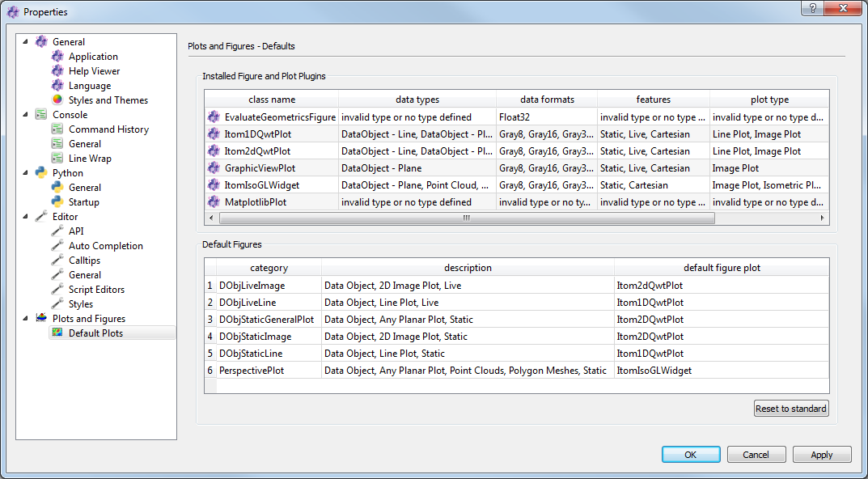Click the Default Plots chart icon
868x479 pixels.
[x=57, y=333]
